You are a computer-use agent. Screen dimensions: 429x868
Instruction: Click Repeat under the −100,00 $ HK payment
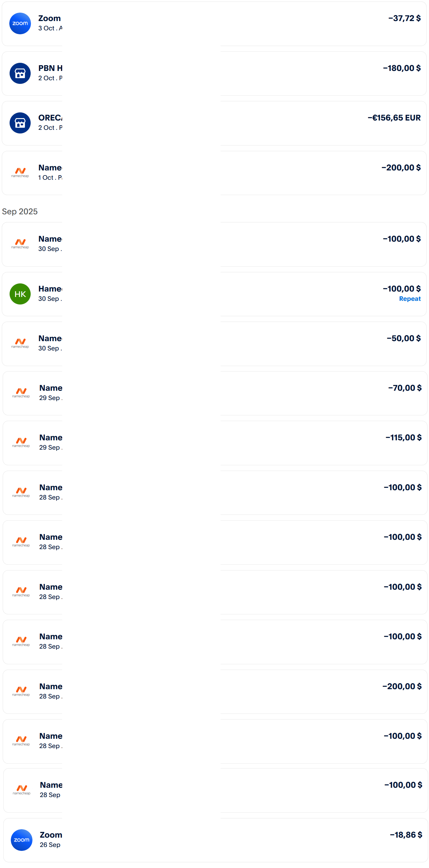[x=409, y=299]
